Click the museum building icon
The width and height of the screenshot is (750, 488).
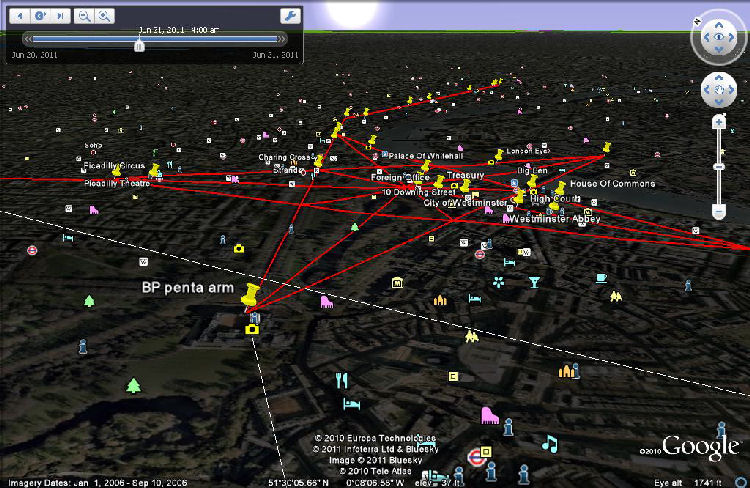pyautogui.click(x=397, y=283)
